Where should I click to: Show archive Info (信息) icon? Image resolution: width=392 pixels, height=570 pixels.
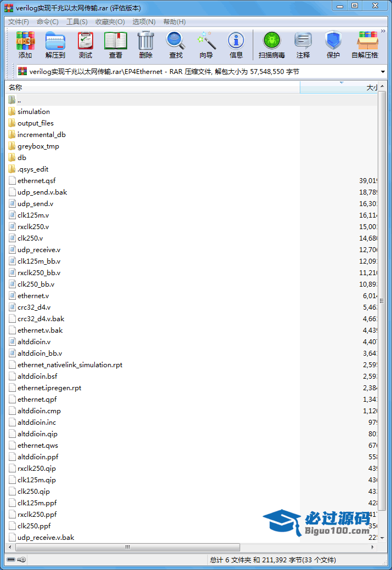point(236,44)
